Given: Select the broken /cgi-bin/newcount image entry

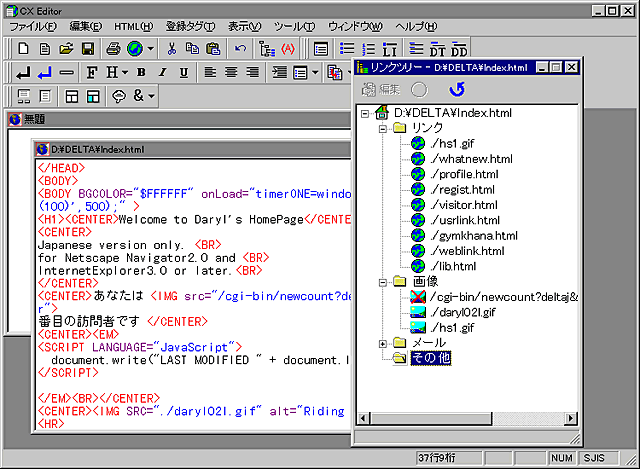Looking at the screenshot, I should [503, 297].
